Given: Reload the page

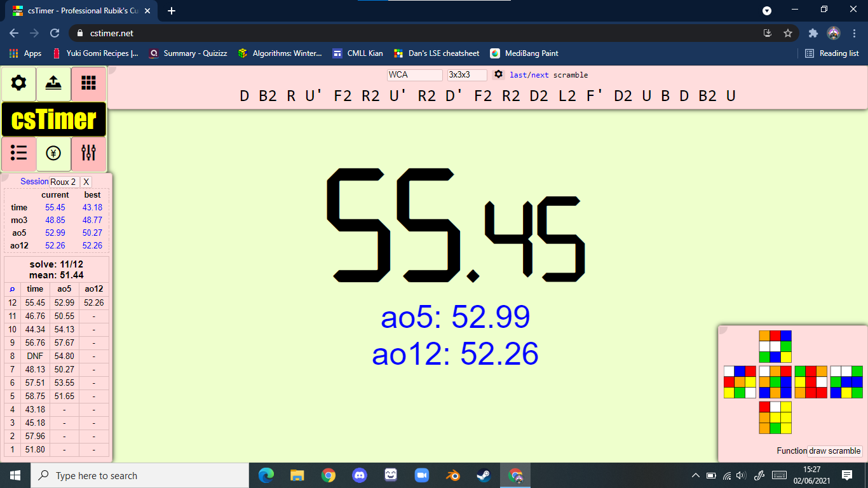Looking at the screenshot, I should [55, 33].
